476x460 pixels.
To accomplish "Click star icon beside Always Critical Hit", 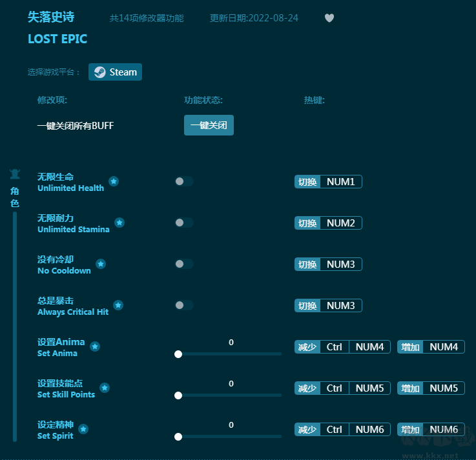I will coord(118,305).
